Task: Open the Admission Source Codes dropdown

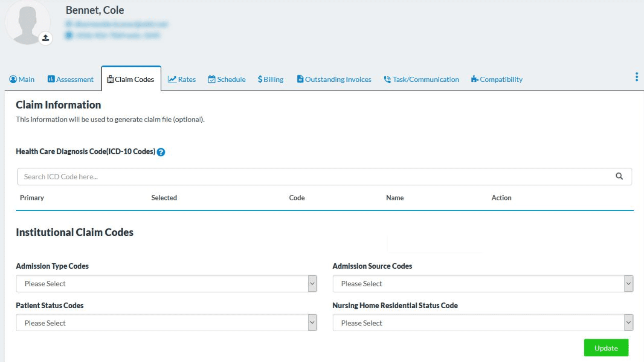Action: click(482, 283)
